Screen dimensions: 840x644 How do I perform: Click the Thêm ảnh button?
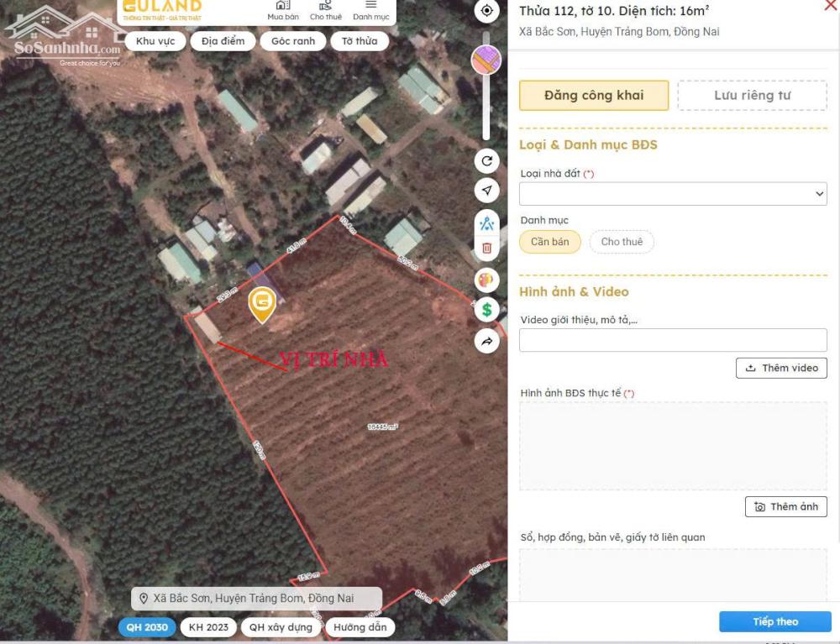coord(785,507)
